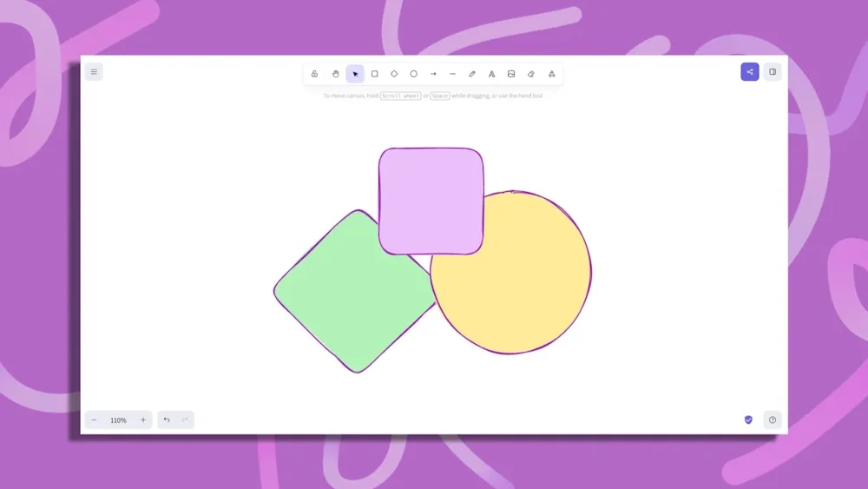This screenshot has height=489, width=868.
Task: Select the Arrow tool
Action: click(x=433, y=74)
